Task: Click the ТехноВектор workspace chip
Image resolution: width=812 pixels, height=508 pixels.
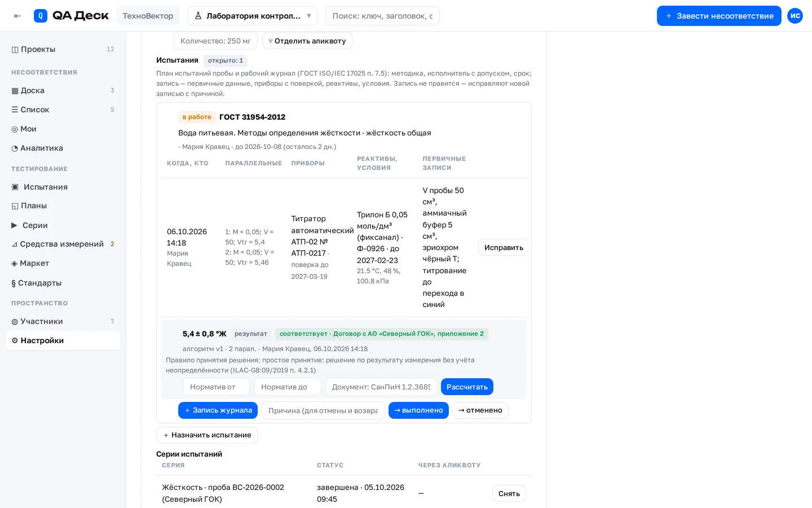Action: click(x=148, y=16)
